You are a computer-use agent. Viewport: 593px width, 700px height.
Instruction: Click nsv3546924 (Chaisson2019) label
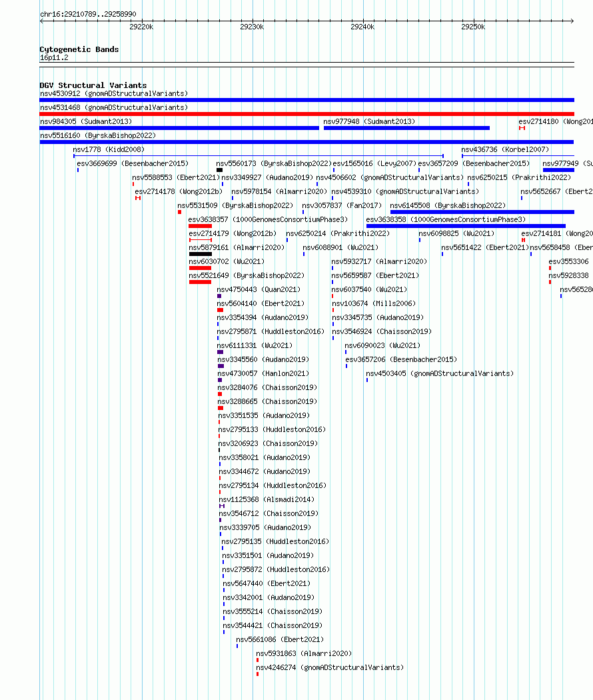382,331
